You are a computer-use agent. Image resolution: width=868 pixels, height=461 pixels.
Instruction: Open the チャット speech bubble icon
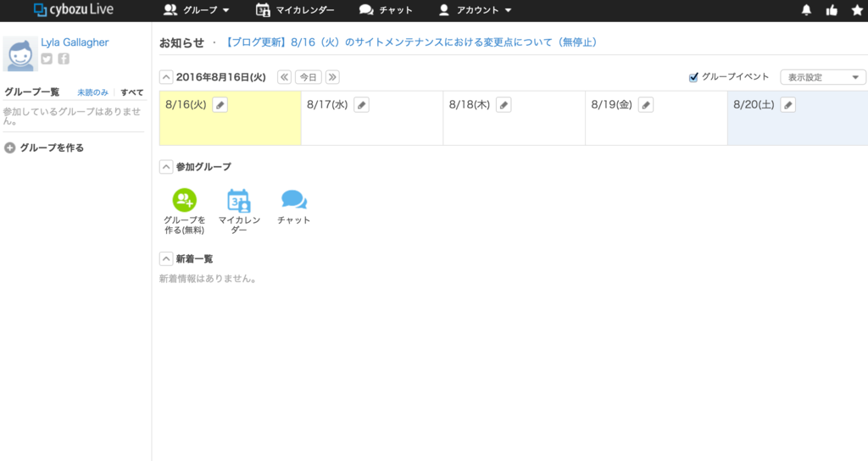(x=294, y=200)
